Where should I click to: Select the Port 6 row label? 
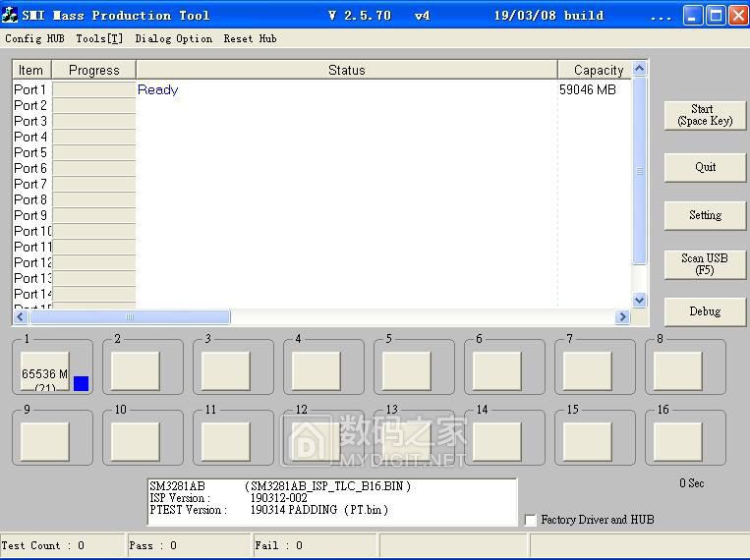pos(30,168)
